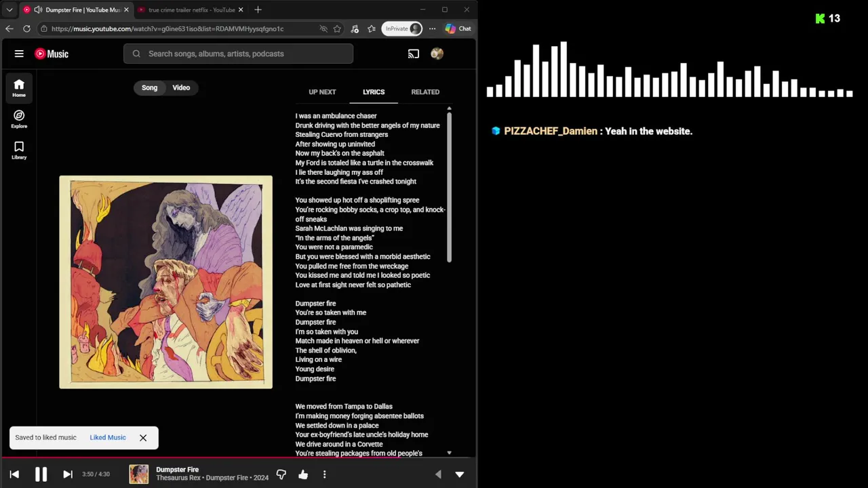Open a new browser tab
This screenshot has width=868, height=488.
pyautogui.click(x=258, y=9)
